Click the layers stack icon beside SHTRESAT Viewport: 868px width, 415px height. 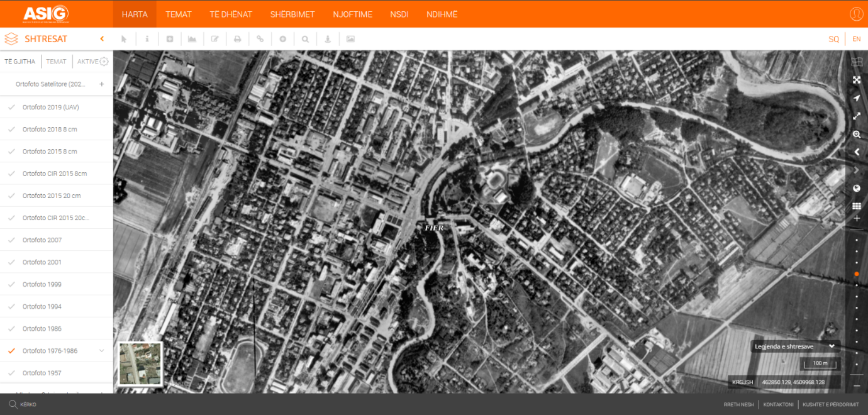[11, 39]
